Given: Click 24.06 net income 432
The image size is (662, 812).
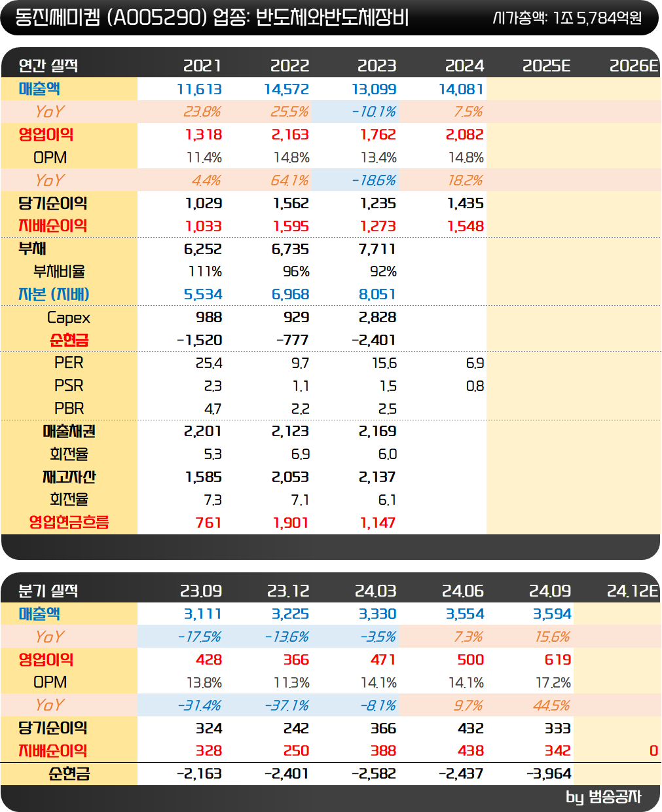Looking at the screenshot, I should [471, 728].
